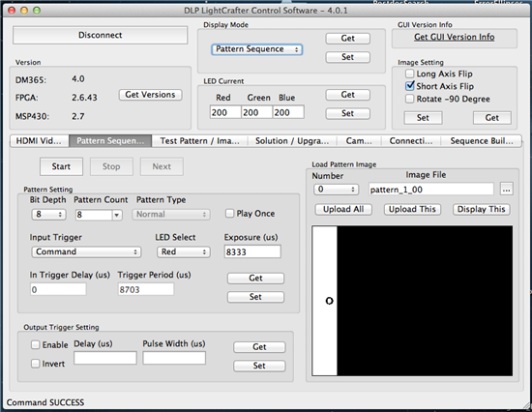The image size is (532, 412).
Task: Click the Disconnect button
Action: click(100, 35)
